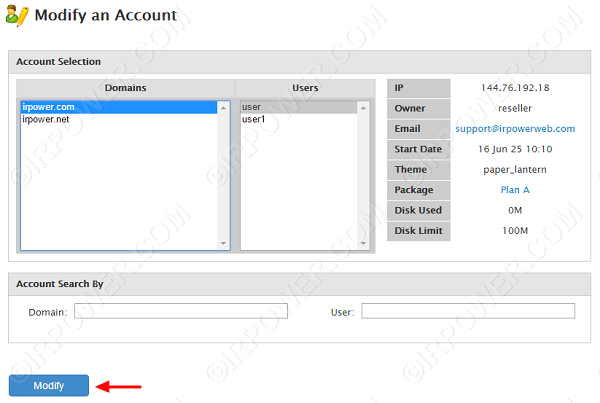Select irpower.com in the Domains list
Viewport: 600px width, 403px height.
pos(47,107)
